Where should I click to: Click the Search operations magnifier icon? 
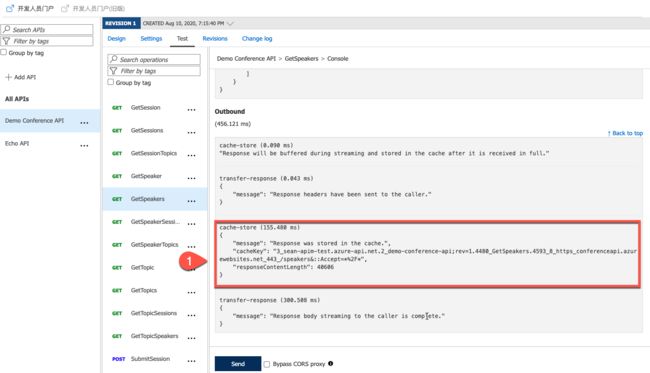[x=114, y=59]
